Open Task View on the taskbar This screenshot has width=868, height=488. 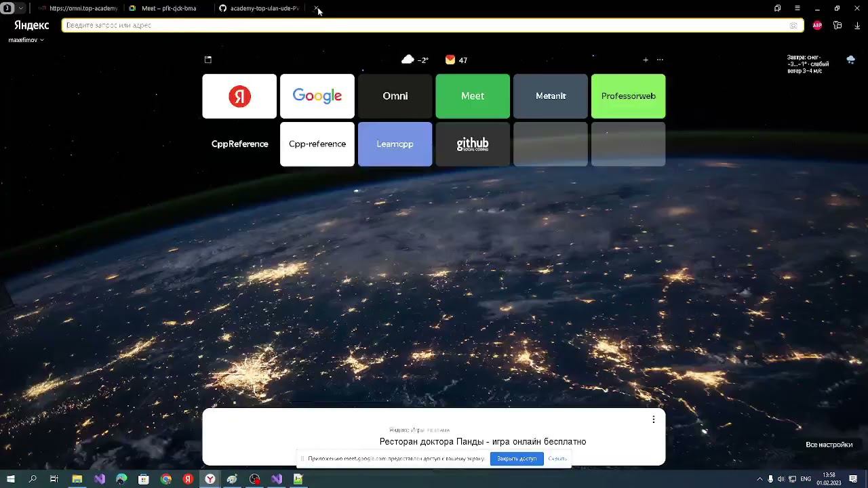pos(55,479)
